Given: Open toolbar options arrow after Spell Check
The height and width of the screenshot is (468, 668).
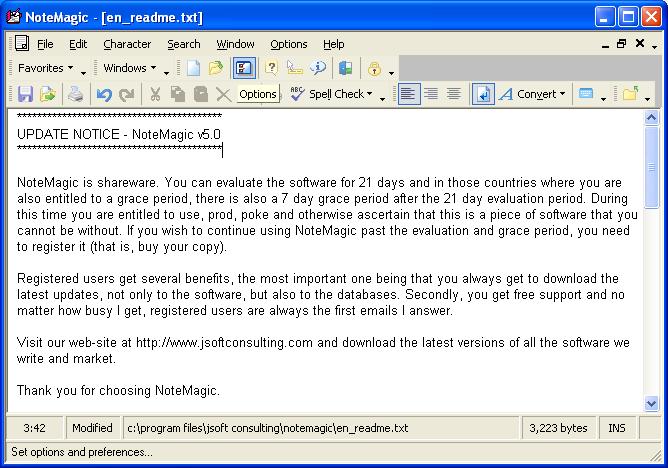Looking at the screenshot, I should tap(383, 99).
